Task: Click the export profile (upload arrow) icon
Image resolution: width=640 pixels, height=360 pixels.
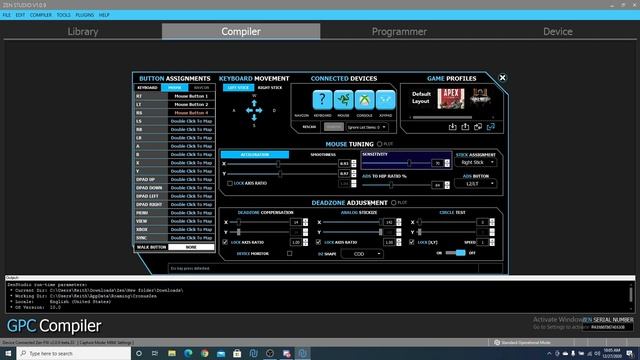Action: (465, 127)
